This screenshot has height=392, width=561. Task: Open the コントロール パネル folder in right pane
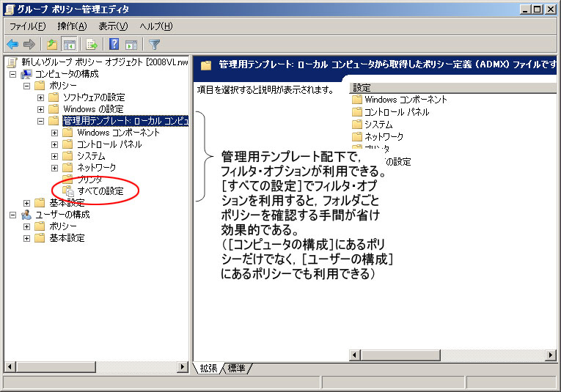(396, 112)
